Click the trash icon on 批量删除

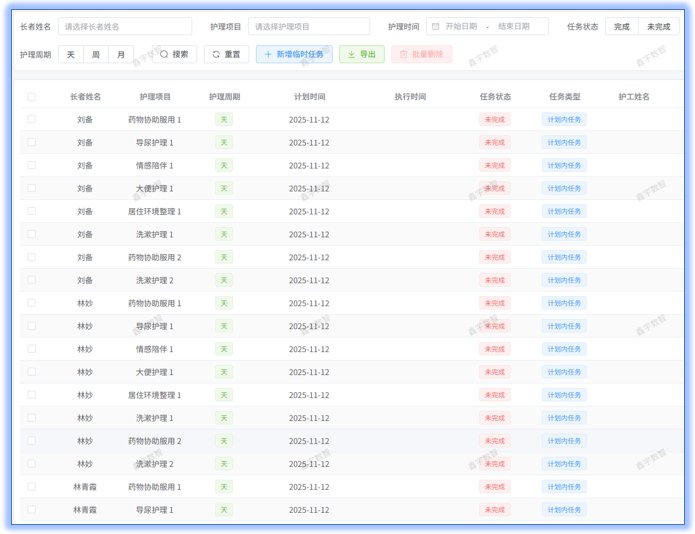(404, 55)
